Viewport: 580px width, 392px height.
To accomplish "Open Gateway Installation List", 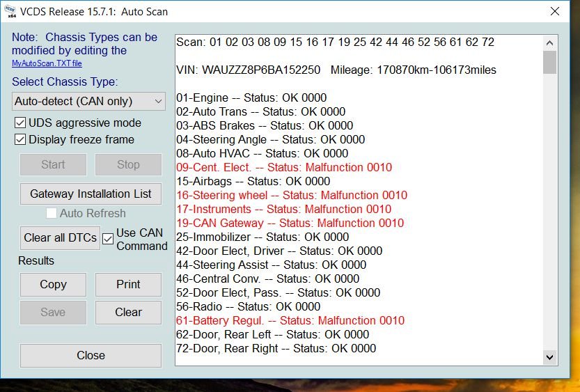I will coord(91,194).
